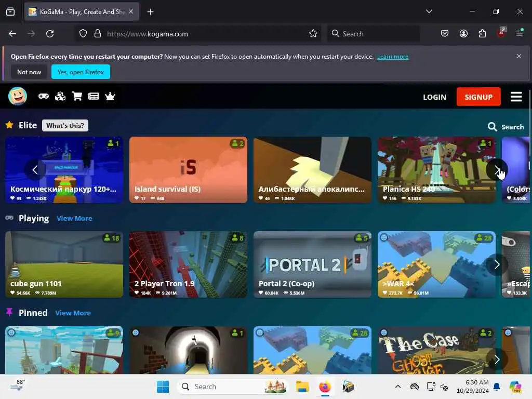Open Космический паркур 120+ game
The height and width of the screenshot is (399, 532).
pyautogui.click(x=64, y=170)
